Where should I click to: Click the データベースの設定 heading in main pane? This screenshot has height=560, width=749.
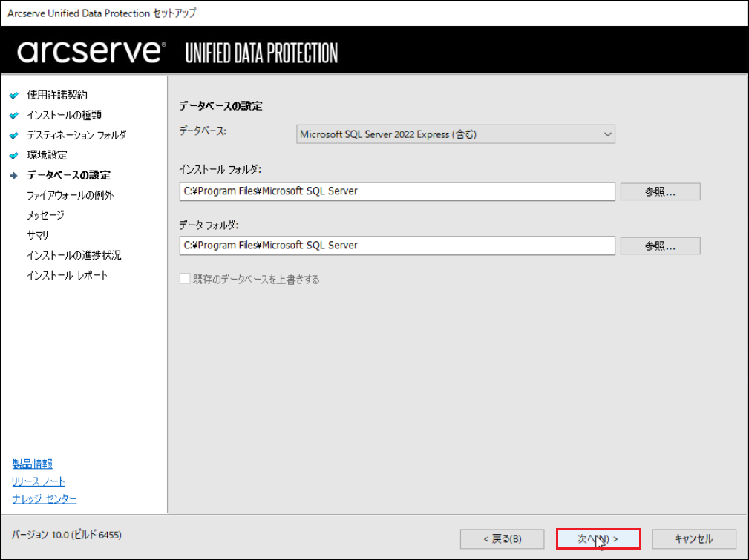(220, 106)
